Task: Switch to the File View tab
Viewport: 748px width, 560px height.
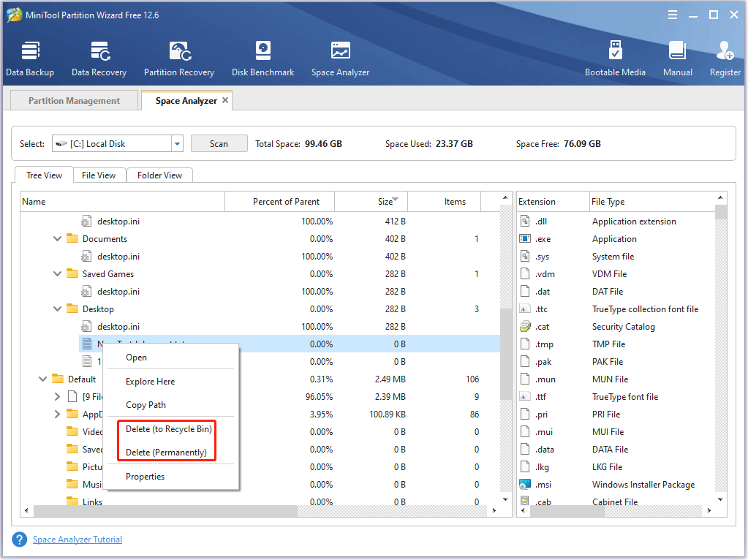Action: (99, 175)
